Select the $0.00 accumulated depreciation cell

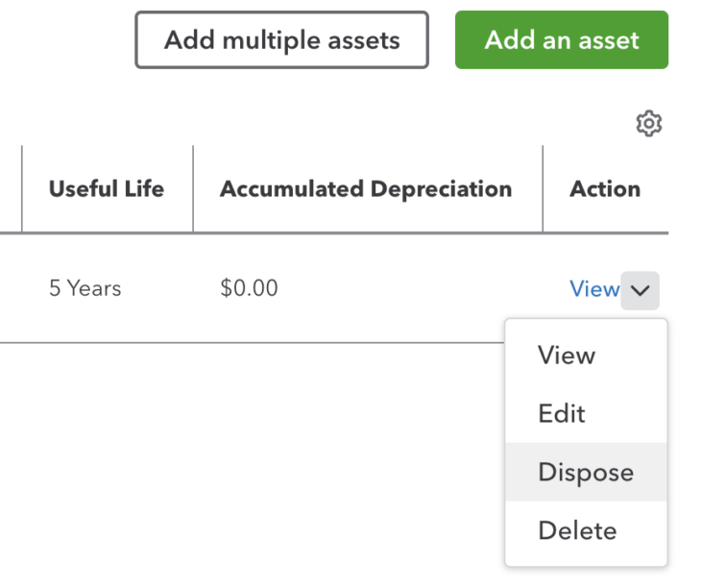[x=249, y=288]
